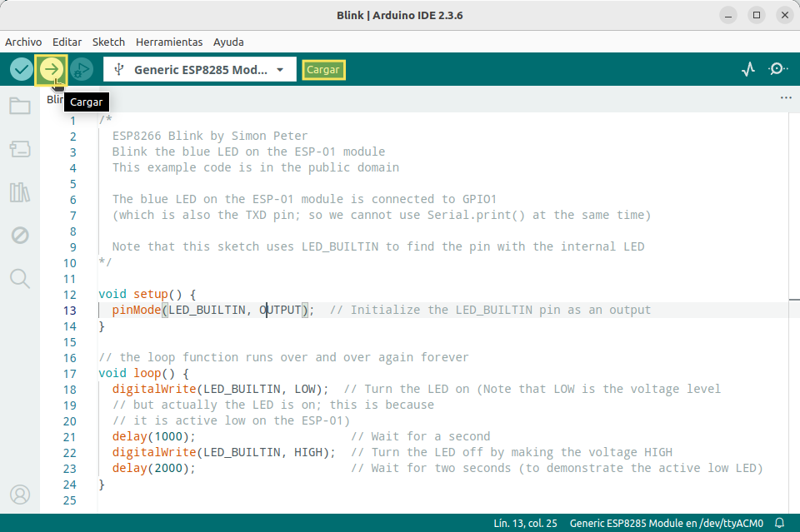Open the Generic ESP8285 board dropdown
This screenshot has width=800, height=532.
tap(199, 69)
